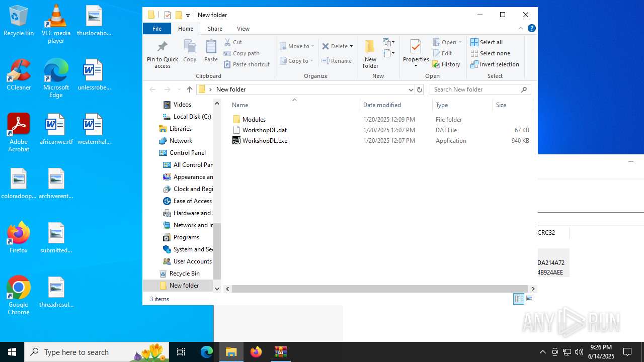Sort by Type column header

[x=463, y=105]
